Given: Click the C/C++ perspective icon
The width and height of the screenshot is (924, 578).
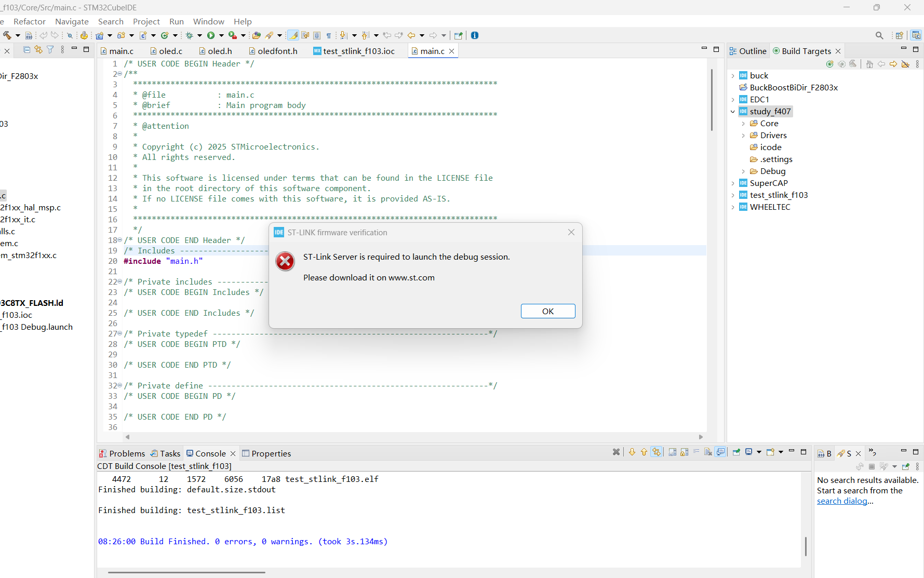Looking at the screenshot, I should tap(916, 35).
